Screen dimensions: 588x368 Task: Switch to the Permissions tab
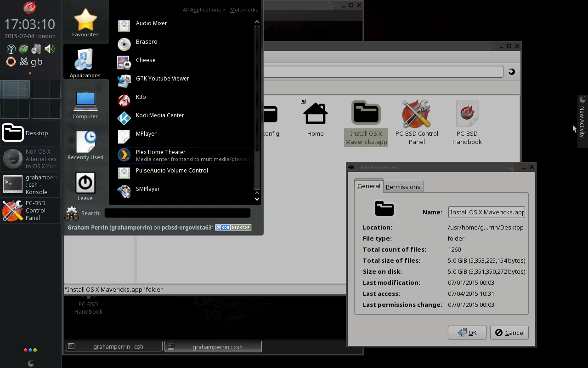tap(403, 187)
